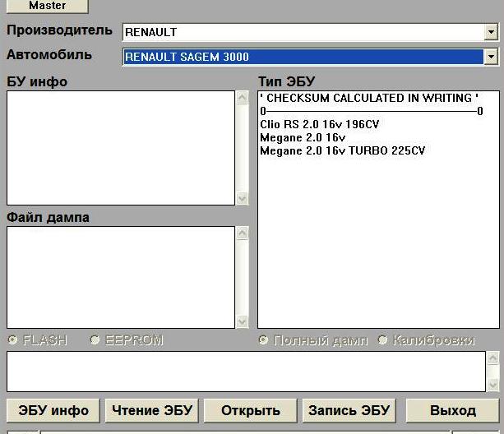Screen dimensions: 504x434
Task: Select the Megane 2.0 16v list entry
Action: click(x=303, y=137)
